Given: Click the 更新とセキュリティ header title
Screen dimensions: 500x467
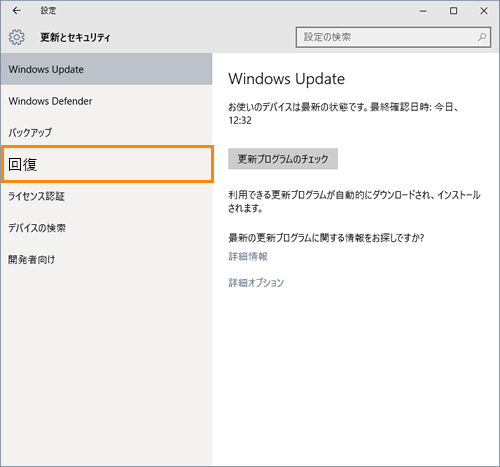Looking at the screenshot, I should tap(75, 37).
